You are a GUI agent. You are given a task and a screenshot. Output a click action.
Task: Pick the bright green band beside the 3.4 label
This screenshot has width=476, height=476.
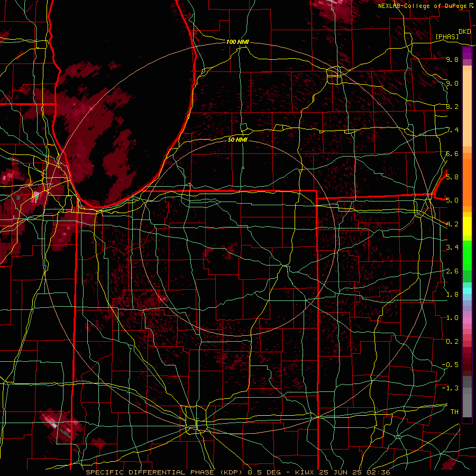coord(467,254)
